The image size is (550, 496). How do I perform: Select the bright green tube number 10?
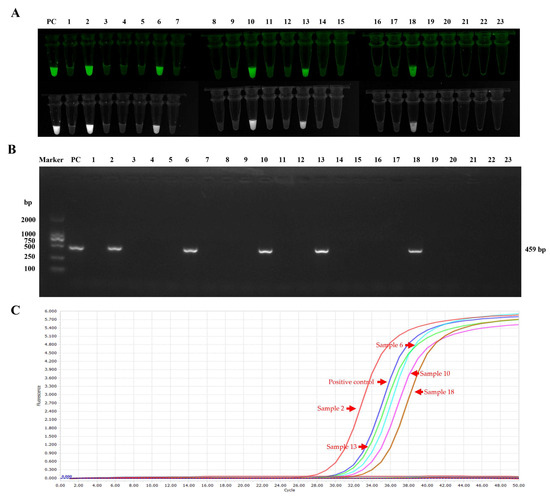[251, 56]
